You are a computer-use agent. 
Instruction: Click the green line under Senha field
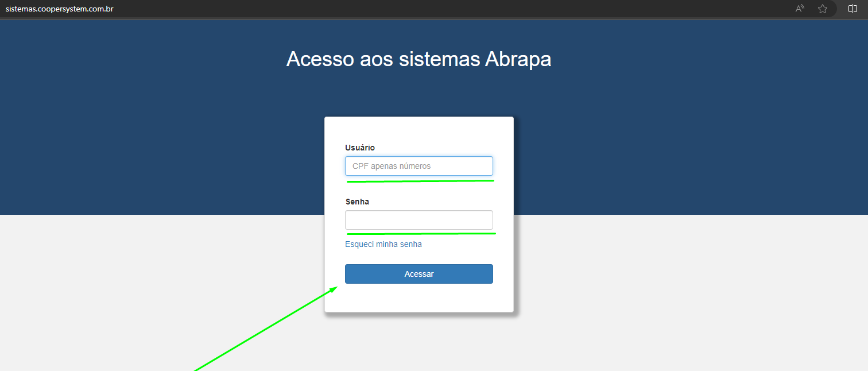[x=421, y=234]
